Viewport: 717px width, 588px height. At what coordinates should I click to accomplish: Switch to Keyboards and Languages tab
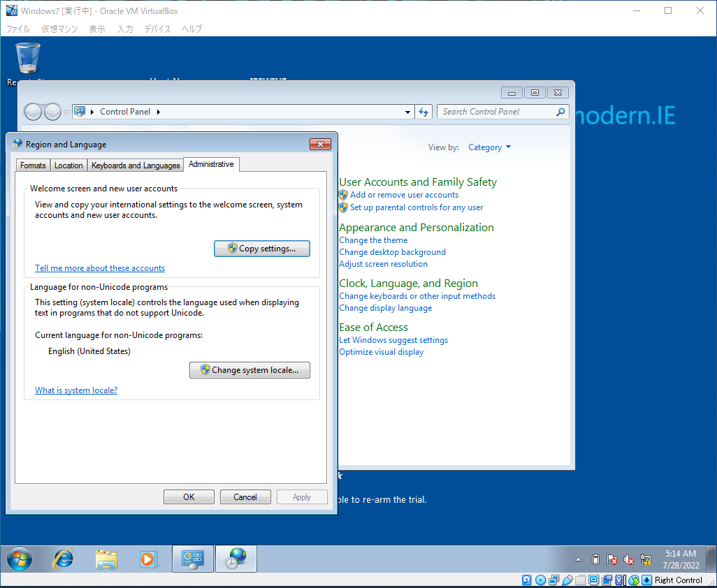click(x=136, y=166)
